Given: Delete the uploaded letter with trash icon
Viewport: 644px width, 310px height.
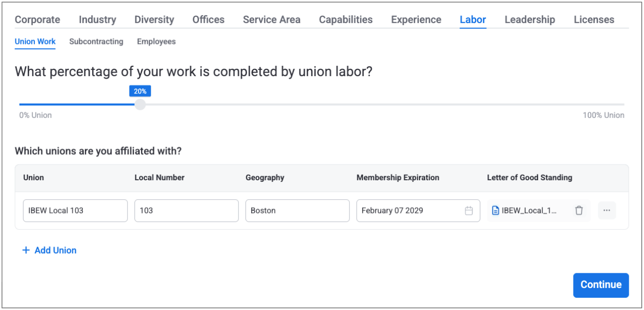Looking at the screenshot, I should click(579, 210).
